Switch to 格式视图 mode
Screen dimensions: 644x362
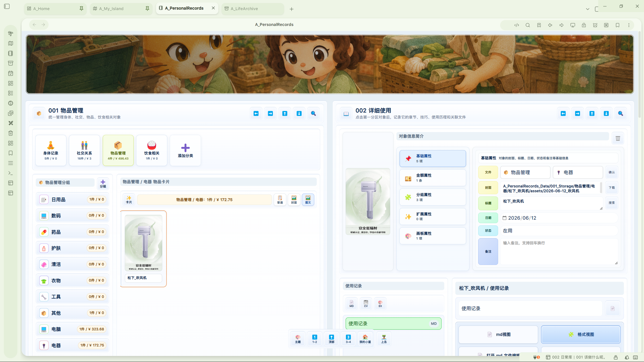tap(581, 334)
